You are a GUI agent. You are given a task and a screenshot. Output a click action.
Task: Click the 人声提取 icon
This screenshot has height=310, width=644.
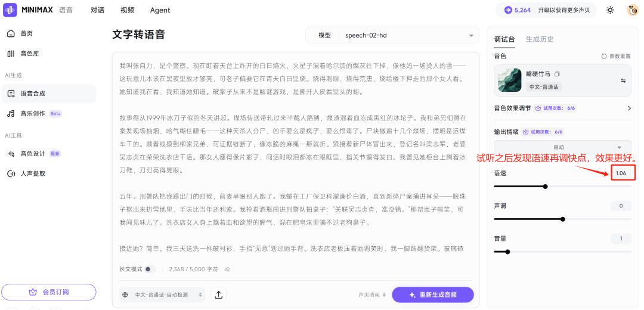click(11, 173)
